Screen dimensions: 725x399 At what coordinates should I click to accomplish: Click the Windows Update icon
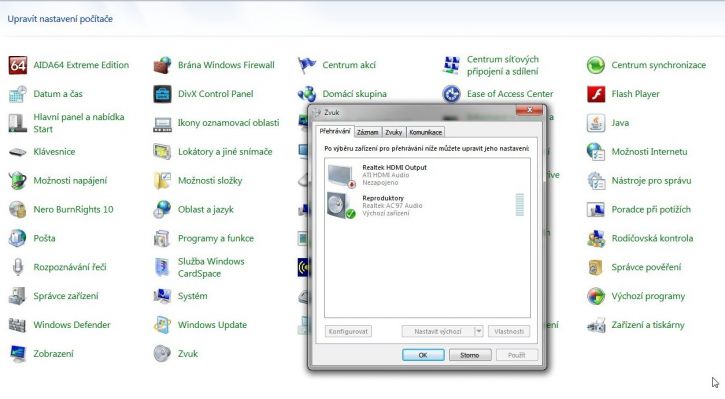coord(162,325)
